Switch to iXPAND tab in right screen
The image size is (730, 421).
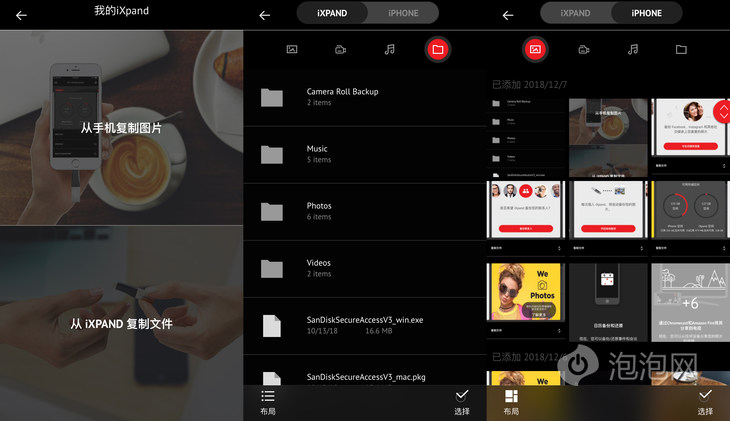[575, 13]
